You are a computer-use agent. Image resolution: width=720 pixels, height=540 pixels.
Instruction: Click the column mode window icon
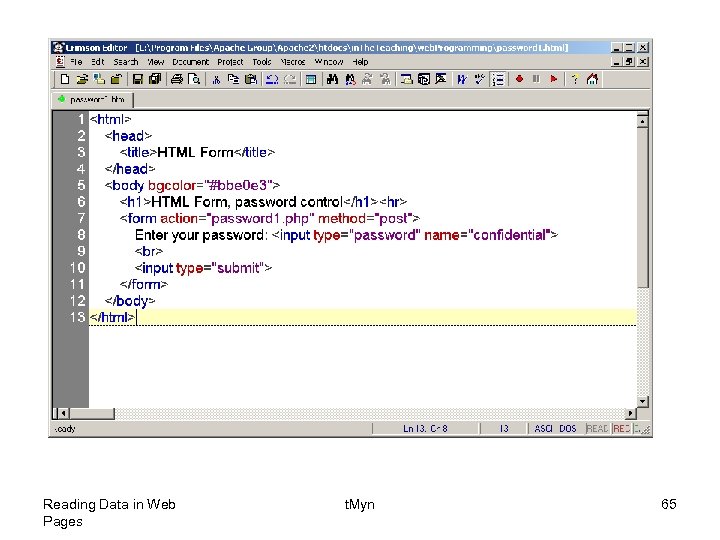click(x=311, y=79)
